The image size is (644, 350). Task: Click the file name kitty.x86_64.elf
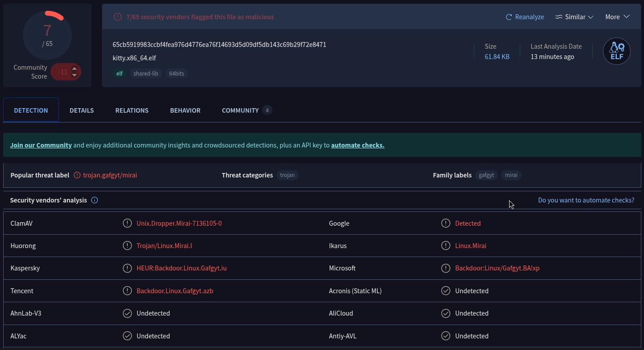(134, 58)
